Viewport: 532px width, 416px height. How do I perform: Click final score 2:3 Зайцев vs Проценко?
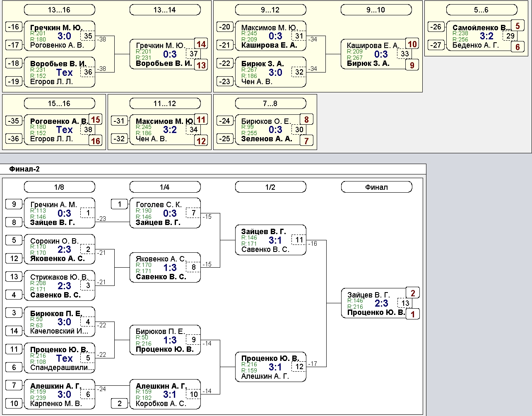[x=381, y=304]
